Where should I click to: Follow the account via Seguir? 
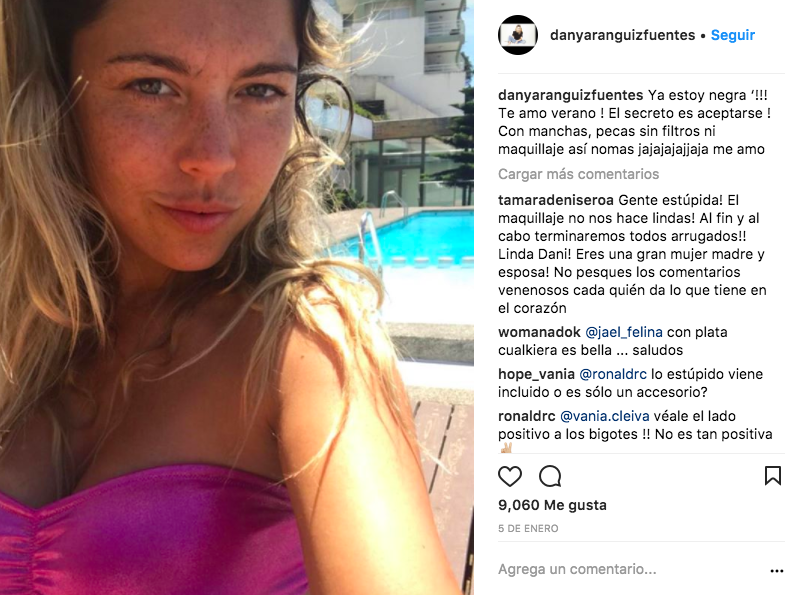click(x=732, y=35)
